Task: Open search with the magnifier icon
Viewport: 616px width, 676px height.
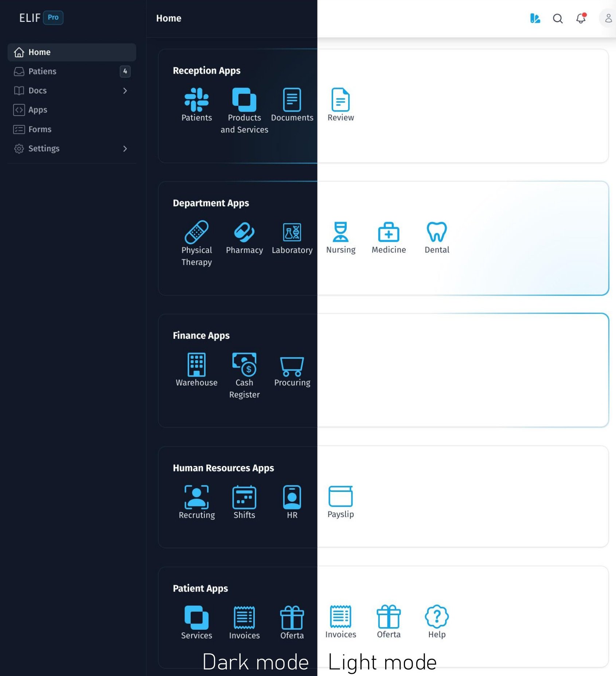Action: (558, 18)
